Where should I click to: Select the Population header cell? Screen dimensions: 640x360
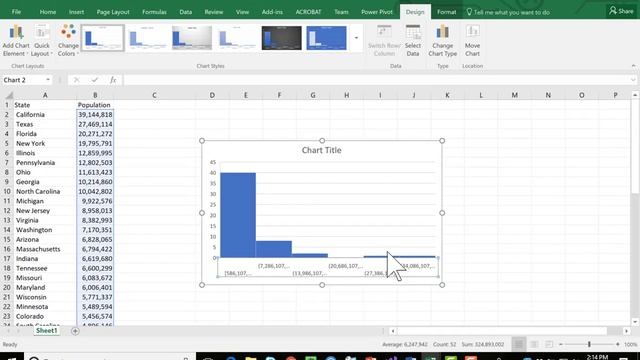tap(95, 105)
